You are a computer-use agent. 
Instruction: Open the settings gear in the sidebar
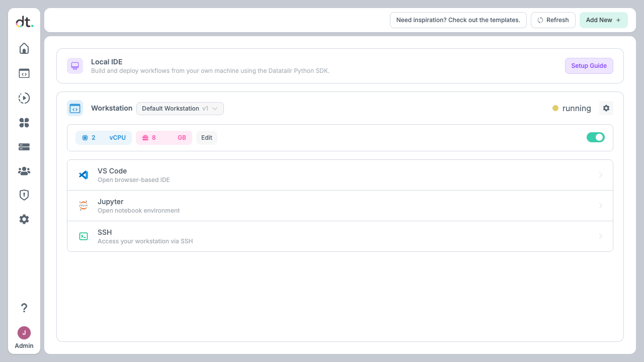click(x=24, y=219)
